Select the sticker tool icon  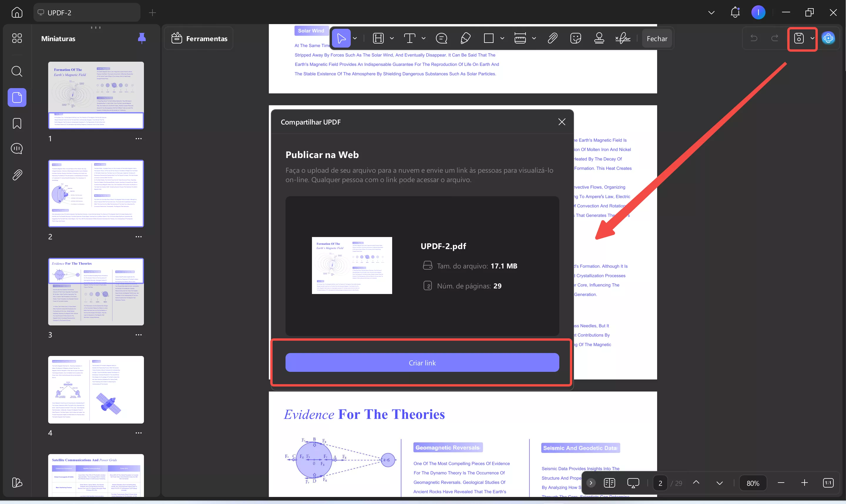pos(575,38)
